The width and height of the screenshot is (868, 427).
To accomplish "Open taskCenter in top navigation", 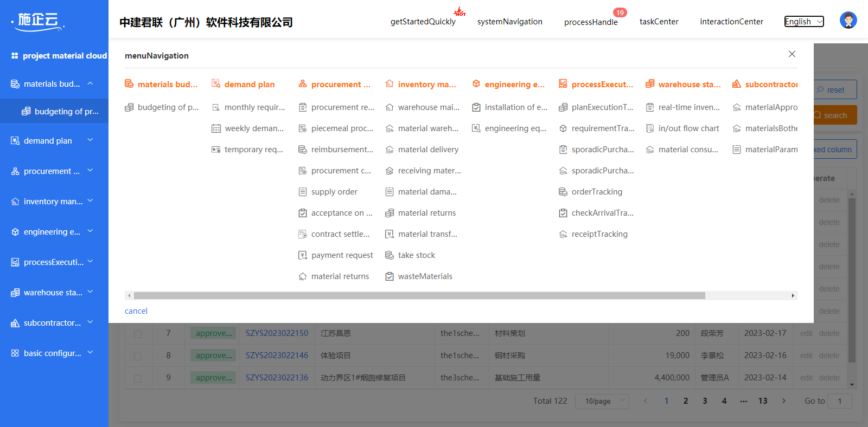I will point(659,22).
